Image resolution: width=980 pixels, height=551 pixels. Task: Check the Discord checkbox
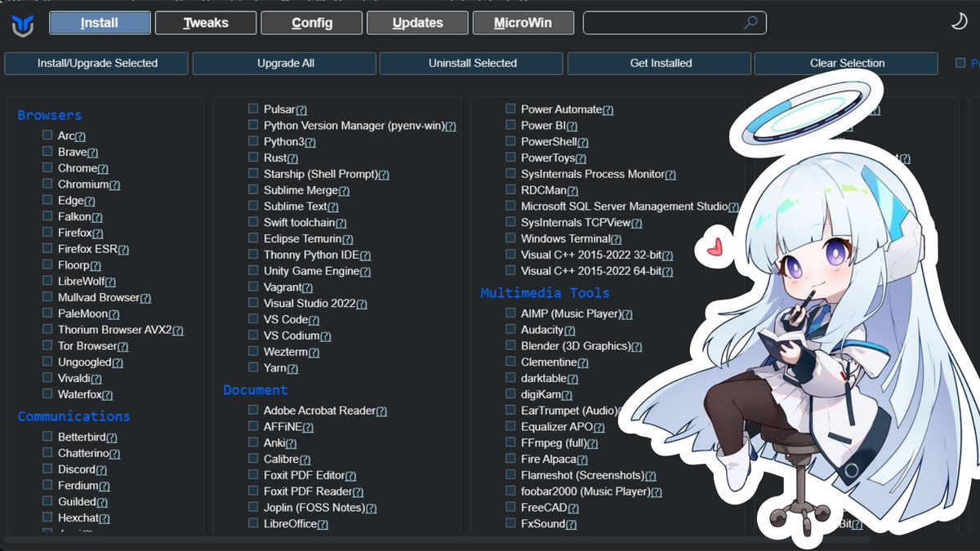pos(47,469)
